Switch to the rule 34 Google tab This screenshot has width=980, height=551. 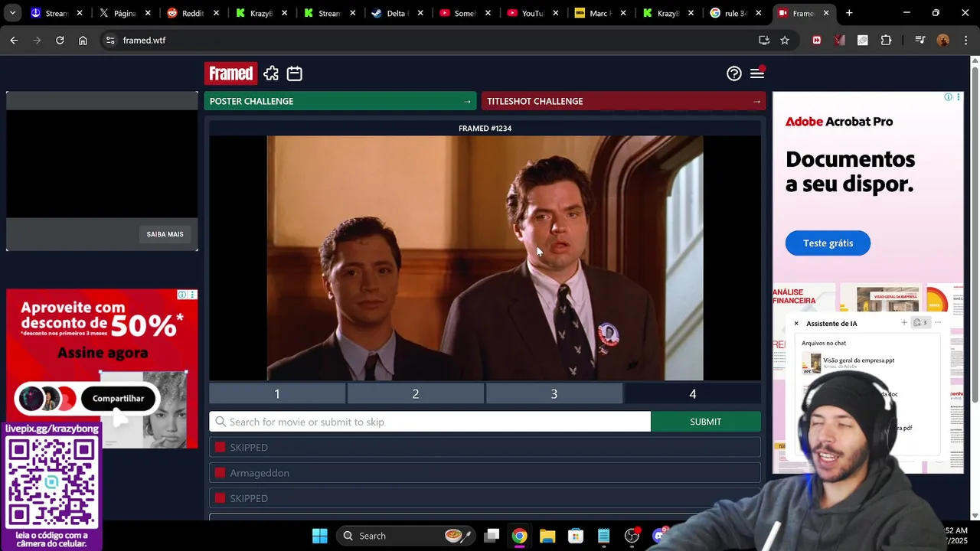(x=735, y=13)
